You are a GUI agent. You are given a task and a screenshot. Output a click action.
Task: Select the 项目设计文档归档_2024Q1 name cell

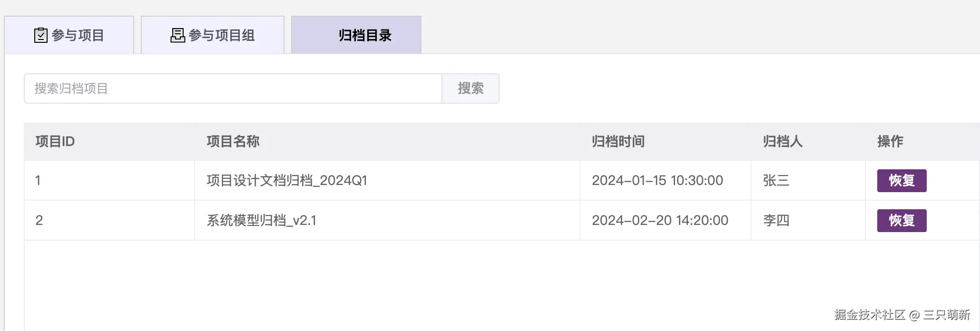coord(287,181)
